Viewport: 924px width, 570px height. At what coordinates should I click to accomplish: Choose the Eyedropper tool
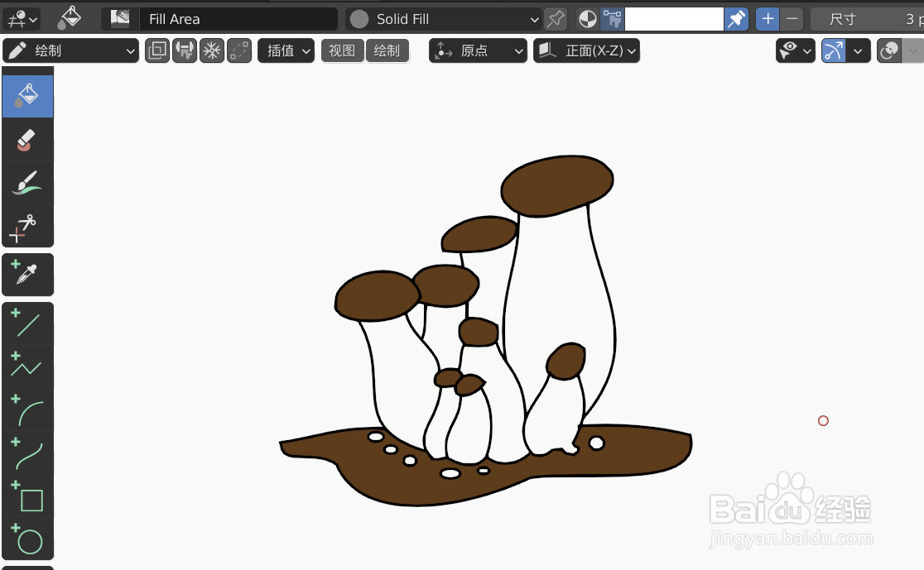(x=27, y=274)
